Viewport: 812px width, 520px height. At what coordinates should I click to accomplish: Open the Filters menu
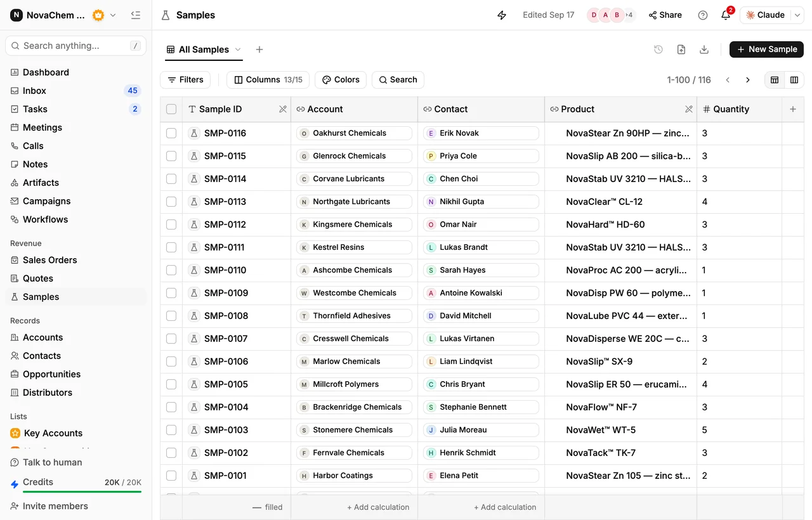pos(185,80)
